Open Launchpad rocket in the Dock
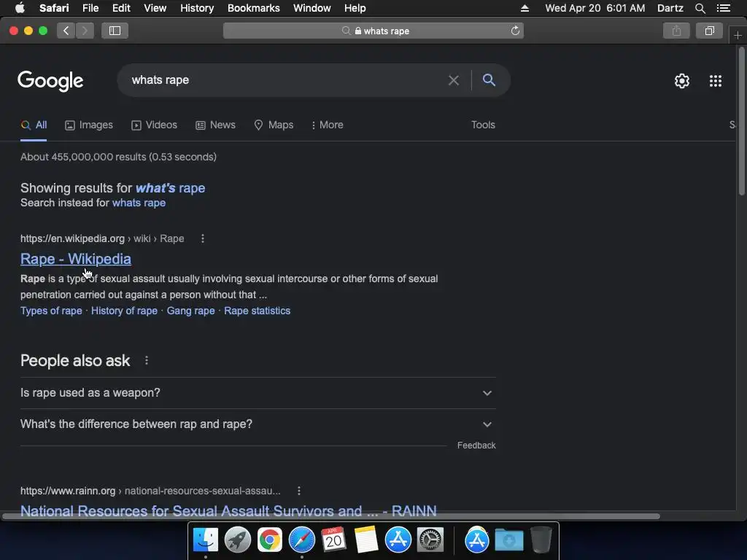Image resolution: width=747 pixels, height=560 pixels. 237,540
